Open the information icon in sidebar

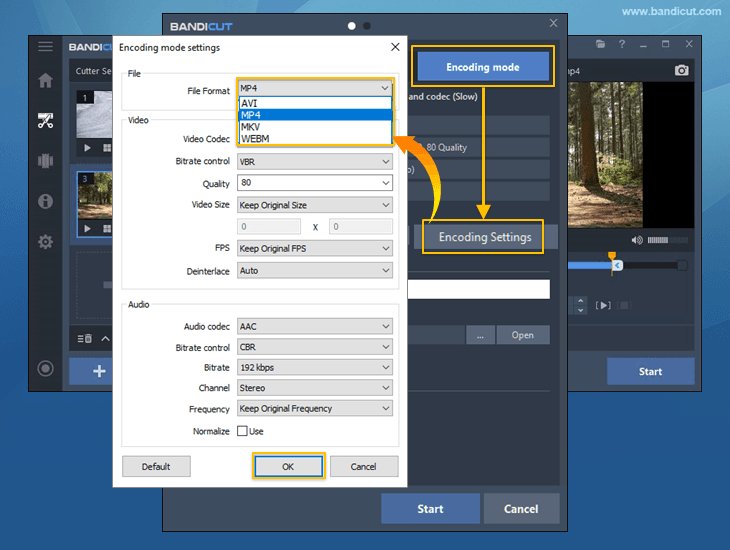45,201
